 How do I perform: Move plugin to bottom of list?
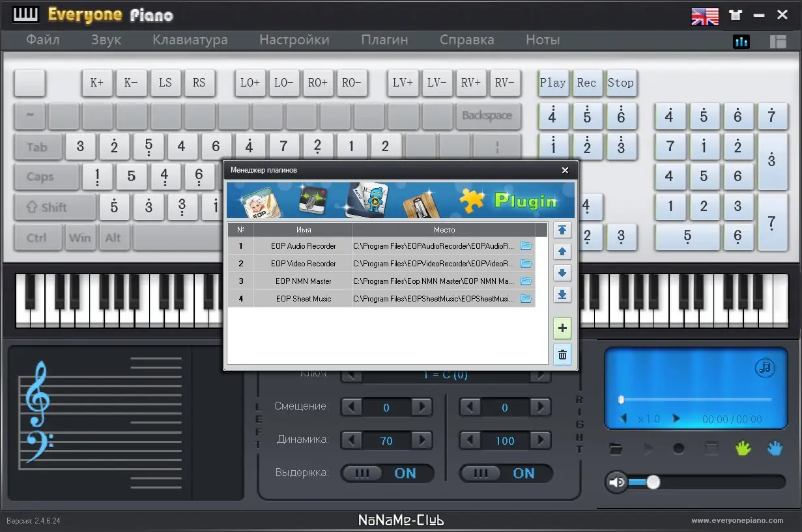tap(562, 294)
